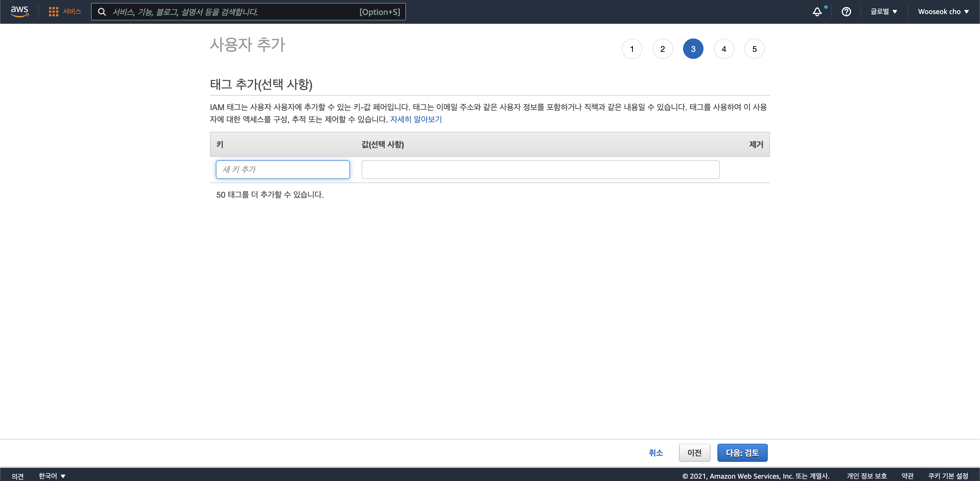Expand the 글로벌 region dropdown
The width and height of the screenshot is (980, 481).
tap(884, 12)
